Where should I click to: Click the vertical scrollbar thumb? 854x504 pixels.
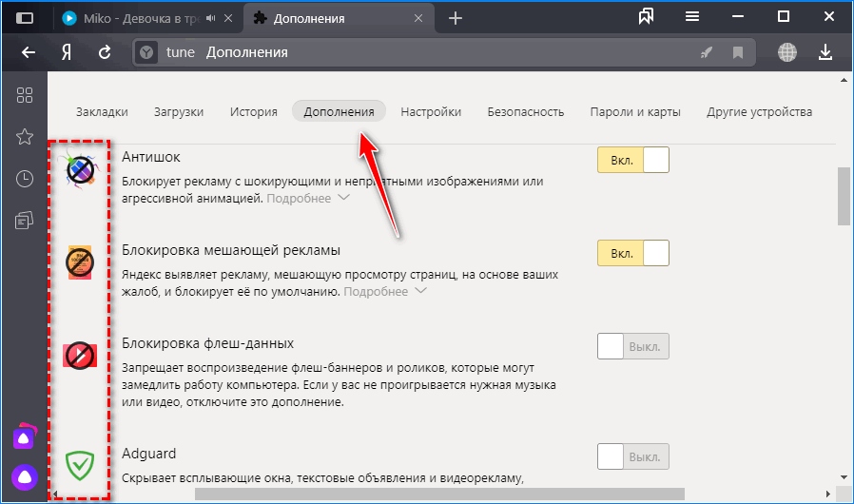[844, 196]
